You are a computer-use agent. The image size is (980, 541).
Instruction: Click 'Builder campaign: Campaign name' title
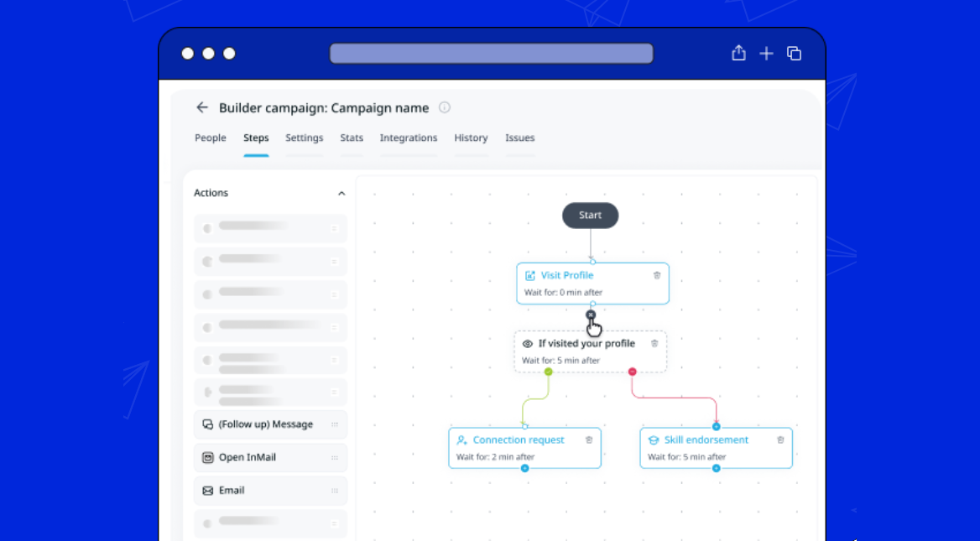[x=324, y=107]
